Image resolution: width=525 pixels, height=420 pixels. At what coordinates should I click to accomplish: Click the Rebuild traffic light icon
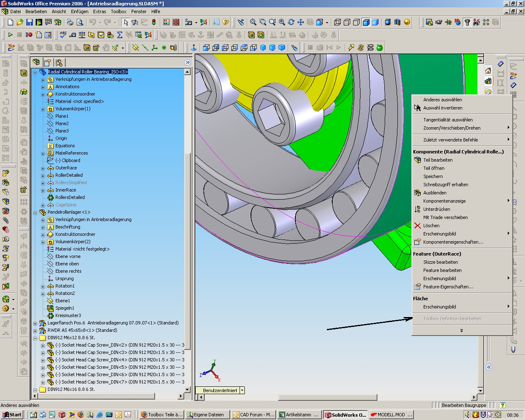(154, 22)
